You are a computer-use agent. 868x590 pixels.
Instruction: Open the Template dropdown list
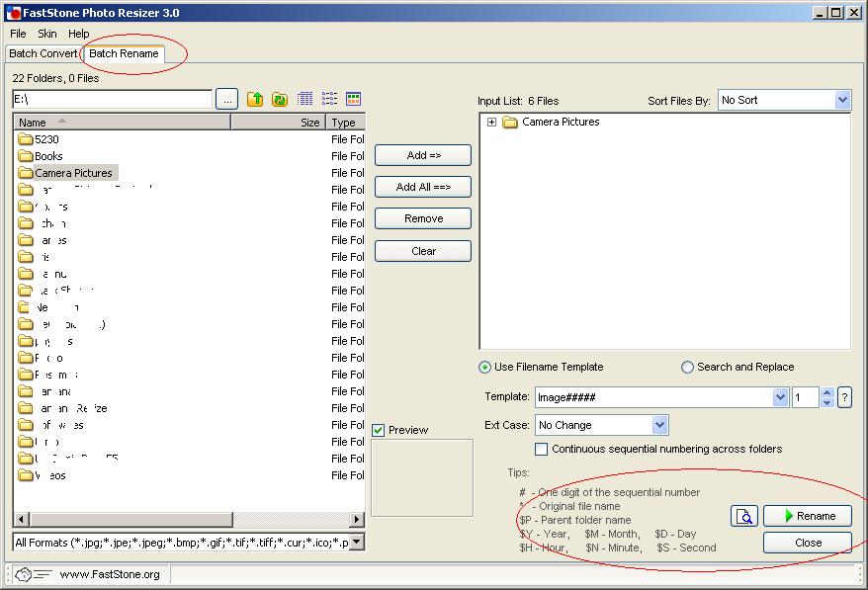tap(780, 397)
